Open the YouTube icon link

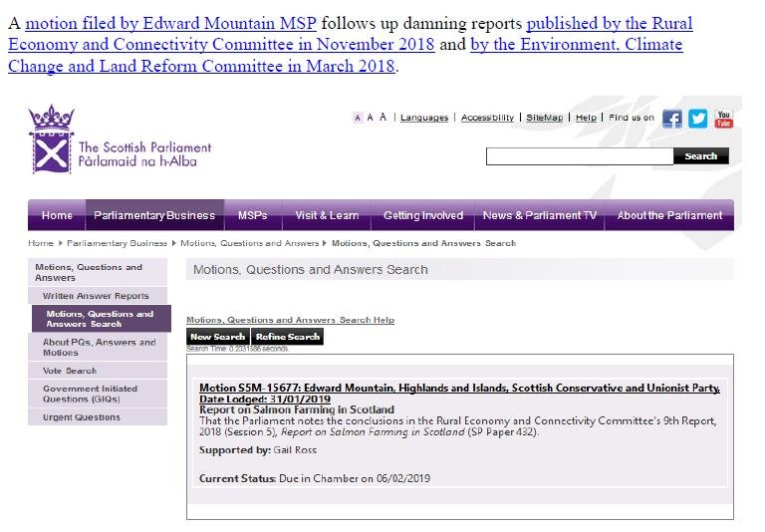(723, 119)
